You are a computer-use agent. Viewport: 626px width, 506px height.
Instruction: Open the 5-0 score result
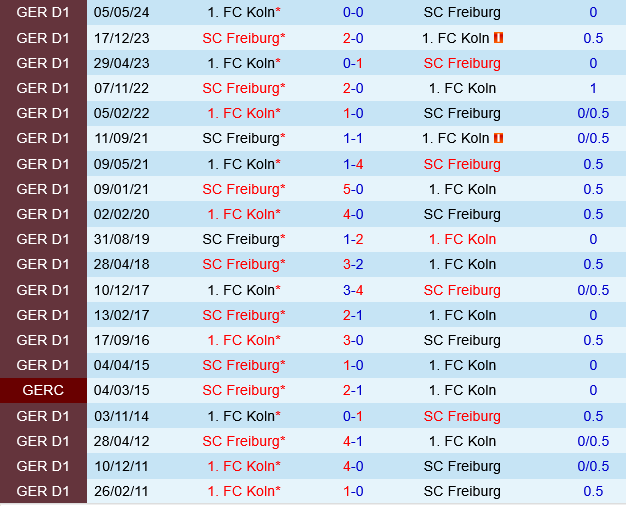353,189
